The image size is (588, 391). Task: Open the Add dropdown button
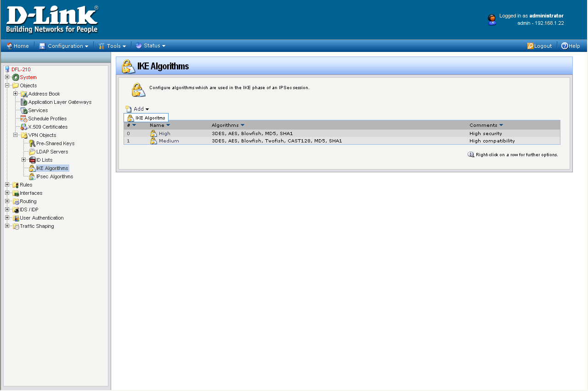pos(137,109)
